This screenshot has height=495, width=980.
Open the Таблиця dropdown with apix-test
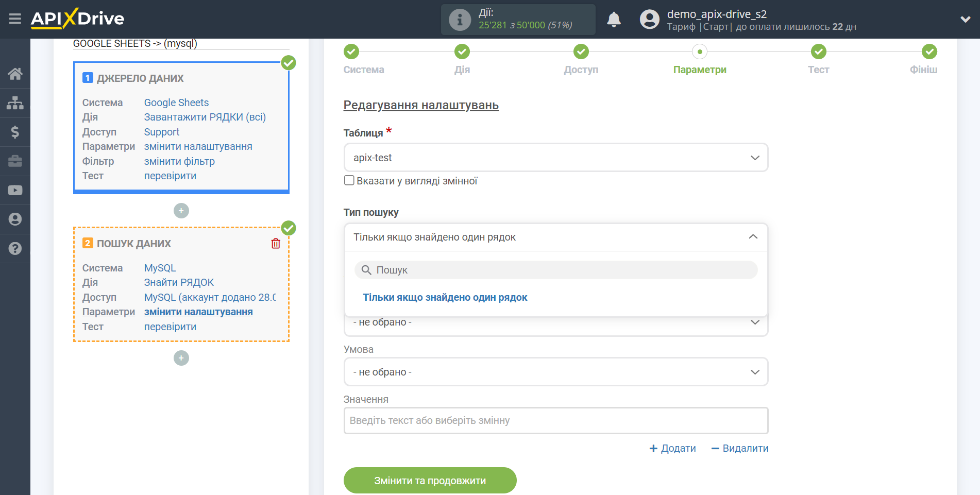pos(556,158)
